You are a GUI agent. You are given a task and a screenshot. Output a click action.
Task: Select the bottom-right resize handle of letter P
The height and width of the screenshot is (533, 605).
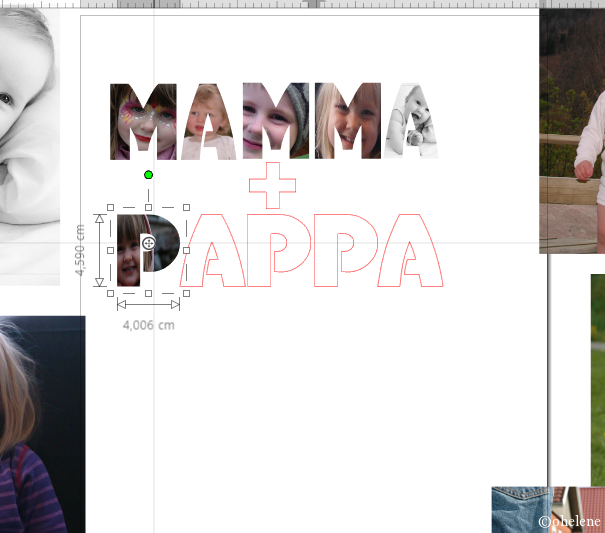click(186, 293)
